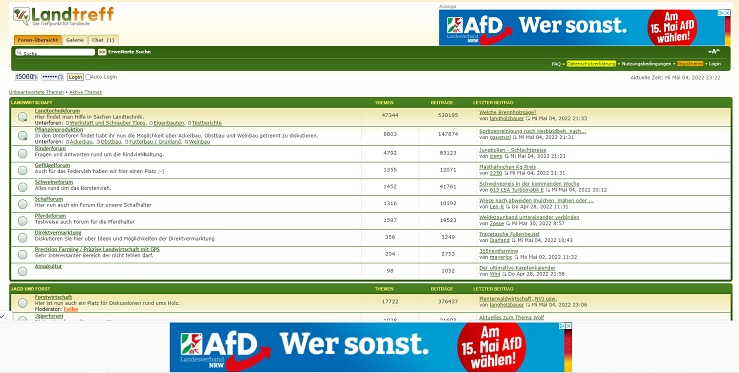The width and height of the screenshot is (739, 373).
Task: Open Aktive Themen
Action: click(x=86, y=92)
